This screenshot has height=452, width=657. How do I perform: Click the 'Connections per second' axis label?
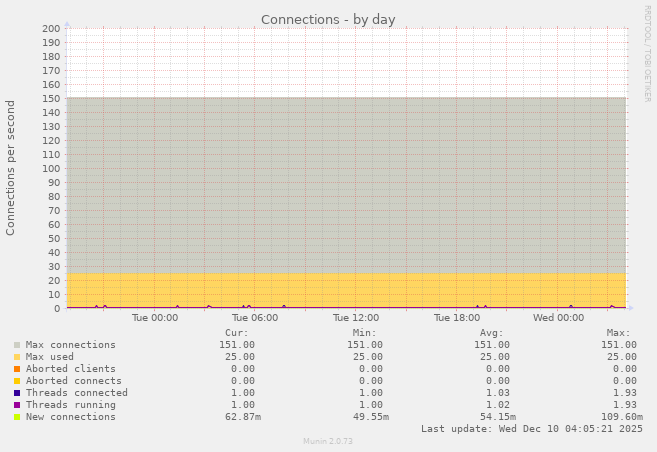pyautogui.click(x=10, y=168)
